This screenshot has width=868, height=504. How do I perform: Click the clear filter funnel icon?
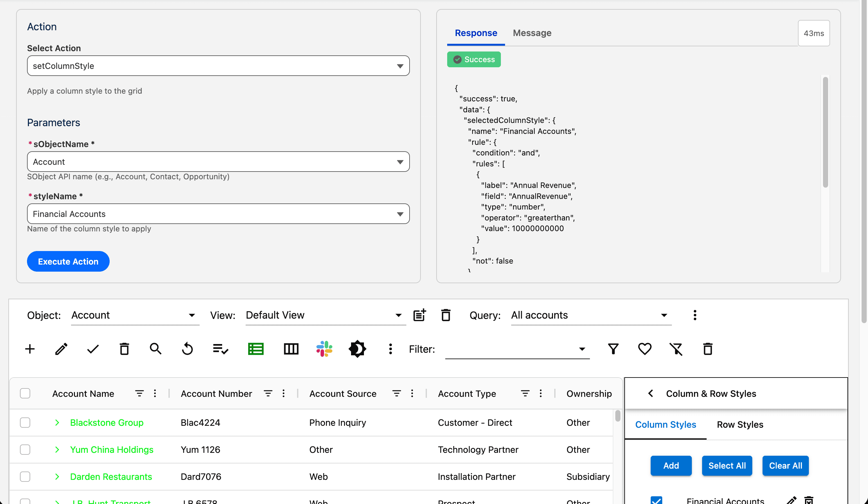coord(676,349)
